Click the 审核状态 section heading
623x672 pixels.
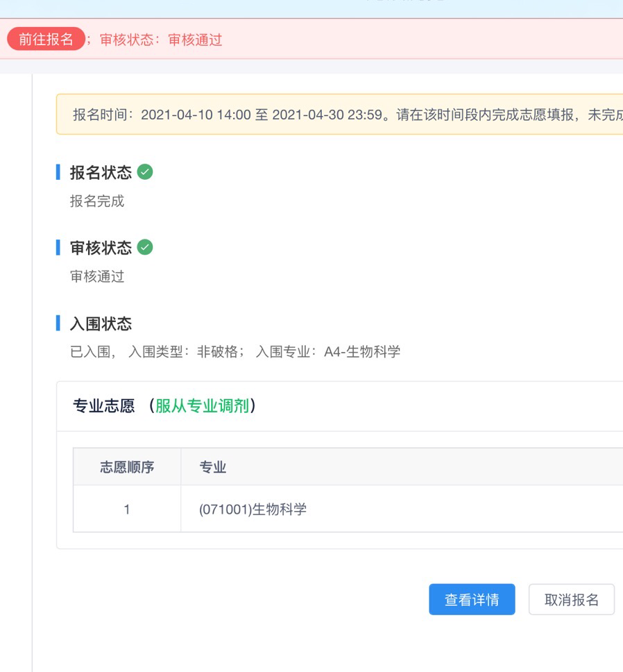(101, 248)
